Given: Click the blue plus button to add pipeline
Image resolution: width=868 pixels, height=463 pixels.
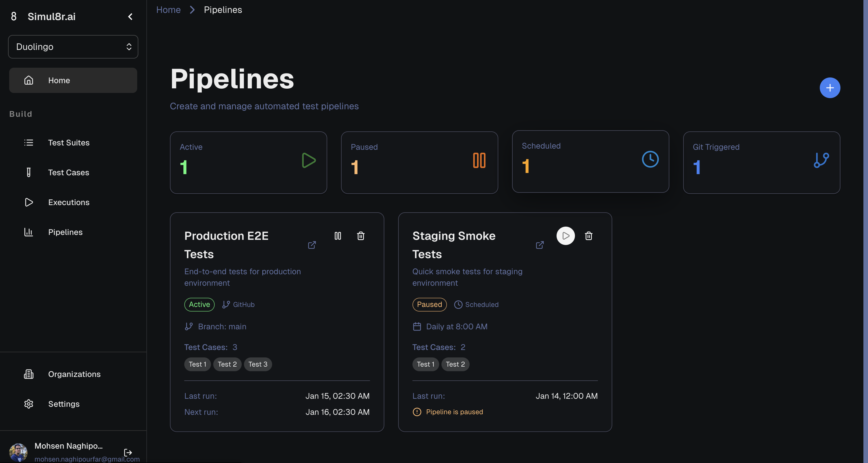Looking at the screenshot, I should point(830,88).
